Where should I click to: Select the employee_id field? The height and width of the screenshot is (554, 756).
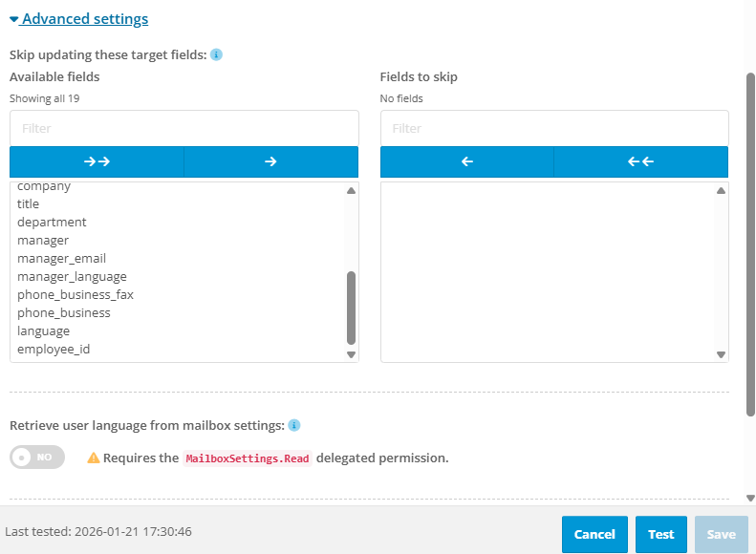54,350
